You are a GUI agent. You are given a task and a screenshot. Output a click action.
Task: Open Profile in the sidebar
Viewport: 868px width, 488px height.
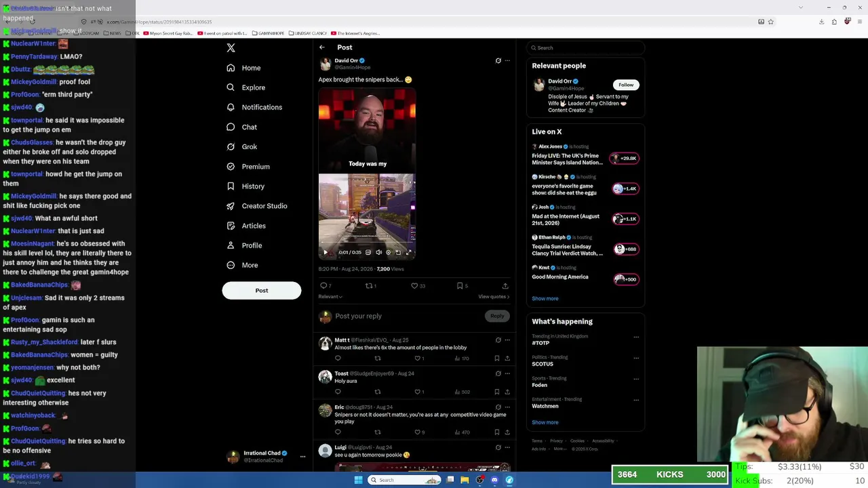[244, 245]
